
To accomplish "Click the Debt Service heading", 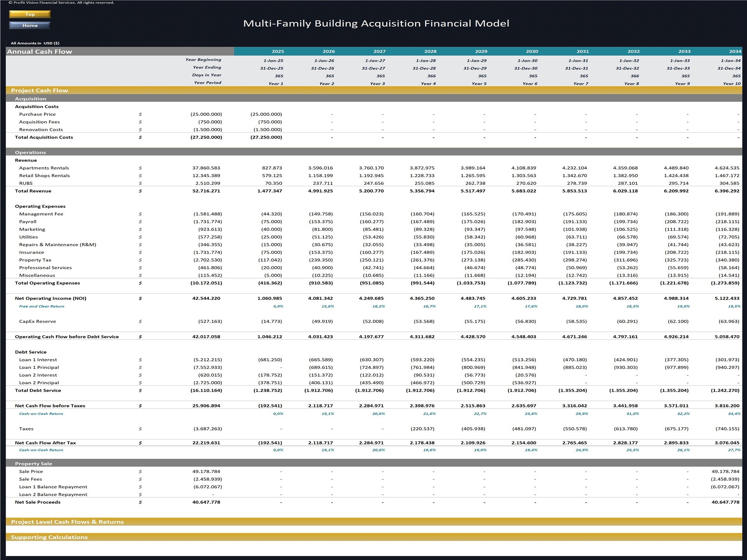I will click(31, 352).
